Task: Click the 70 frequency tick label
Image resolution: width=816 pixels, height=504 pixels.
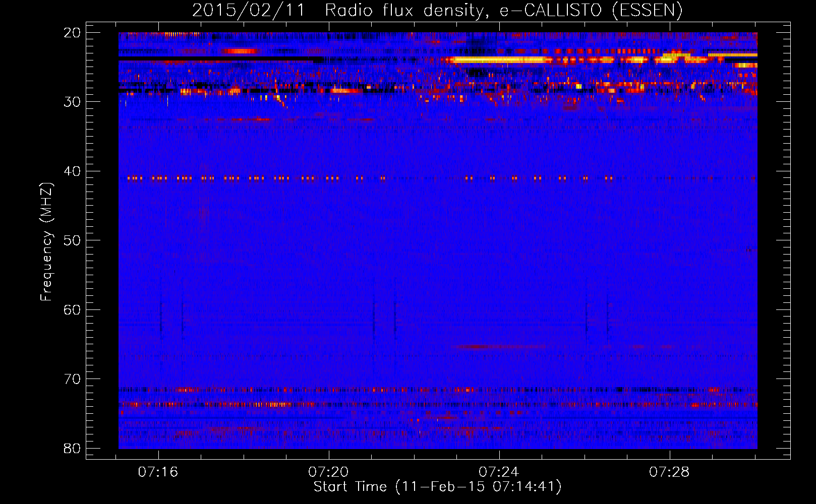Action: click(x=72, y=379)
